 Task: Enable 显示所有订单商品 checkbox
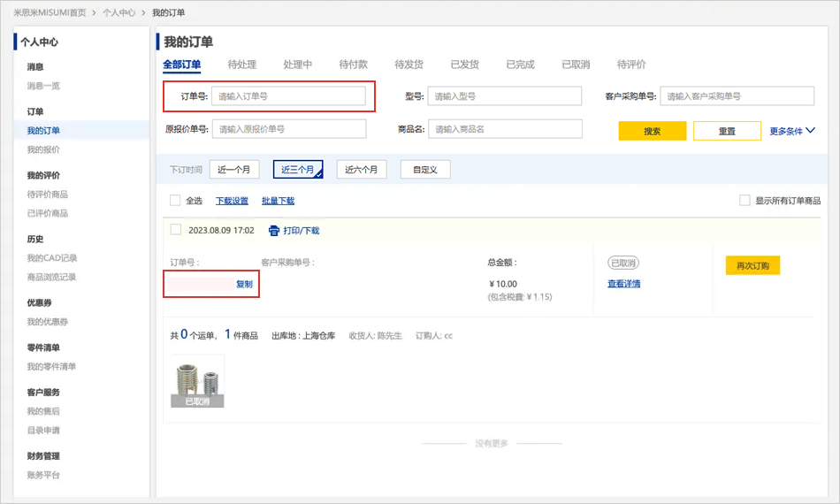coord(745,201)
